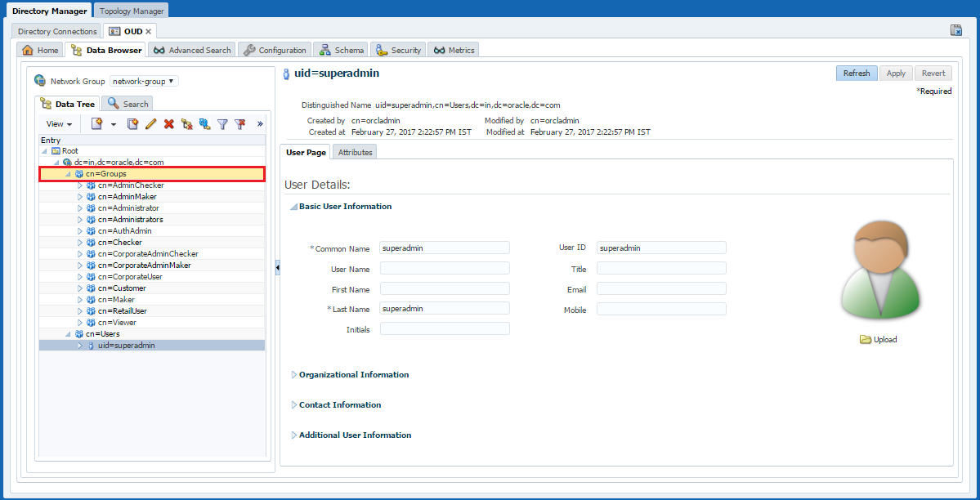
Task: Select the cn=CorporateUser entry
Action: tap(130, 276)
